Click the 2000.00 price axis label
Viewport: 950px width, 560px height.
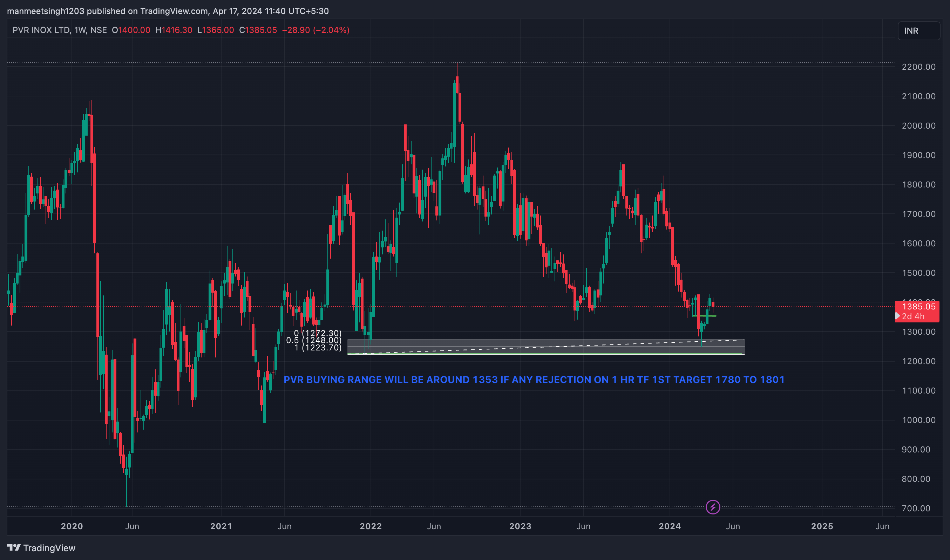(919, 126)
